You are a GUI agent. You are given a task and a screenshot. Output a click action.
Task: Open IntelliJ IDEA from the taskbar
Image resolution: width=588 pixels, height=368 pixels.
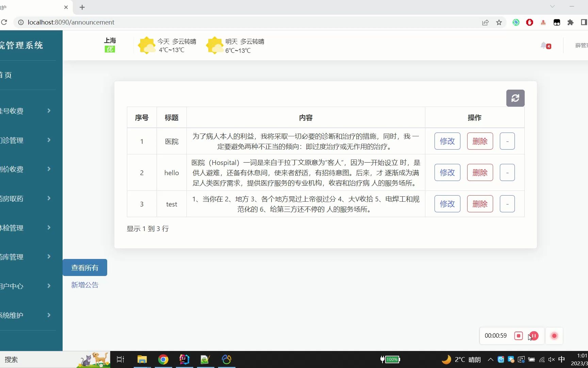(x=184, y=359)
